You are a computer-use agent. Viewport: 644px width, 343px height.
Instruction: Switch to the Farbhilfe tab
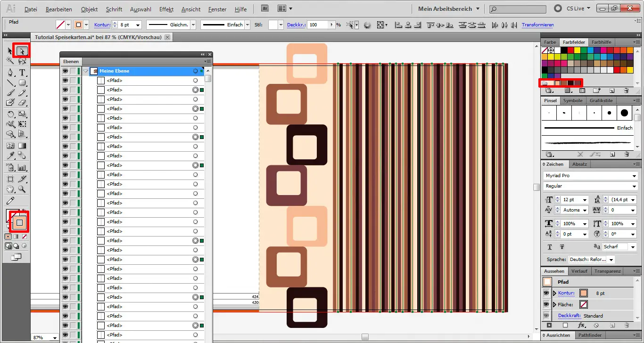[x=602, y=42]
